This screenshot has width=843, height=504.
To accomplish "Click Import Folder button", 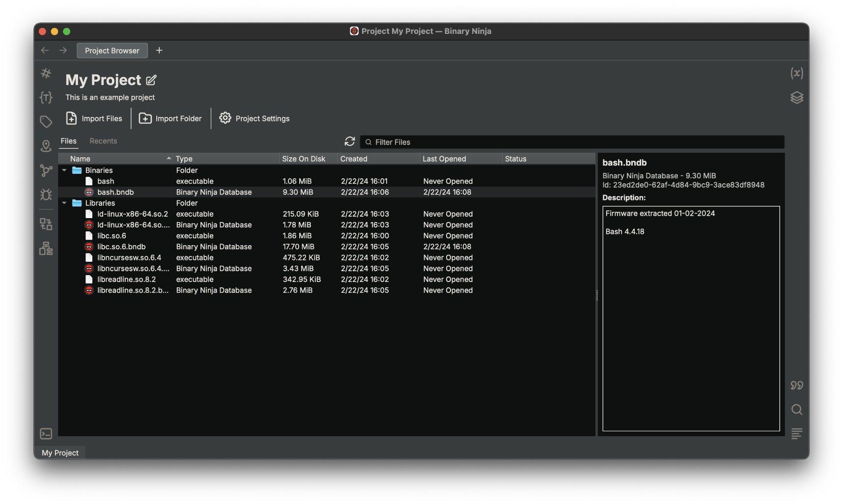I will click(x=170, y=118).
